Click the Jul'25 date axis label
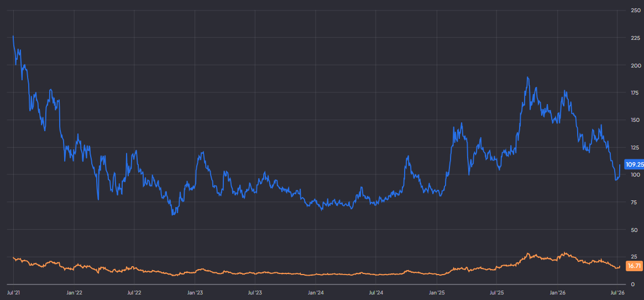644x300 pixels. (x=496, y=293)
